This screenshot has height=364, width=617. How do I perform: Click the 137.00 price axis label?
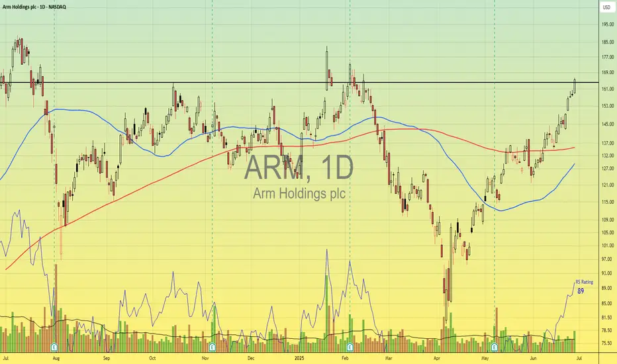tap(607, 143)
